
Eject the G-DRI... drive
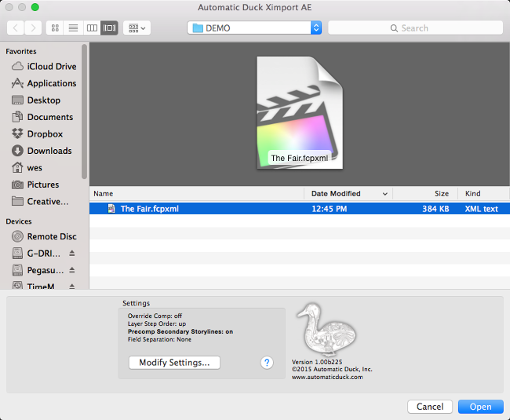72,253
